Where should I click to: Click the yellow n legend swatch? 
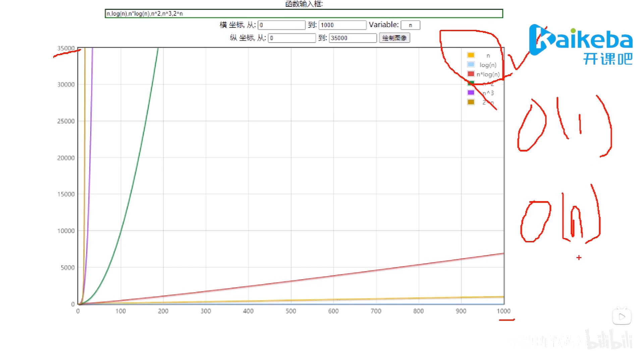[471, 55]
